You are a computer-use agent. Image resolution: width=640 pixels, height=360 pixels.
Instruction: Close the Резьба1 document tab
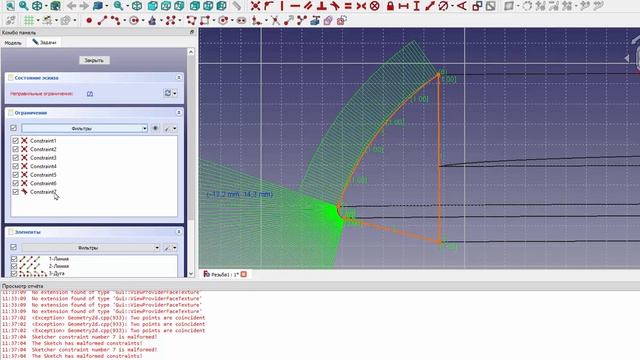point(244,274)
